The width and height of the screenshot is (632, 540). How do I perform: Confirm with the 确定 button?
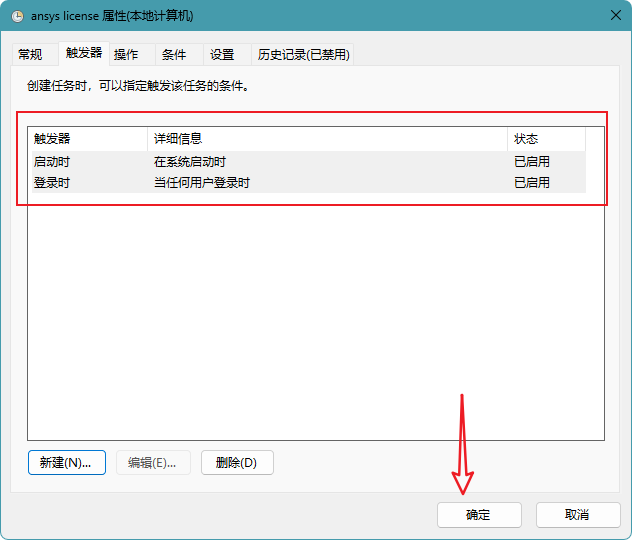(x=479, y=515)
